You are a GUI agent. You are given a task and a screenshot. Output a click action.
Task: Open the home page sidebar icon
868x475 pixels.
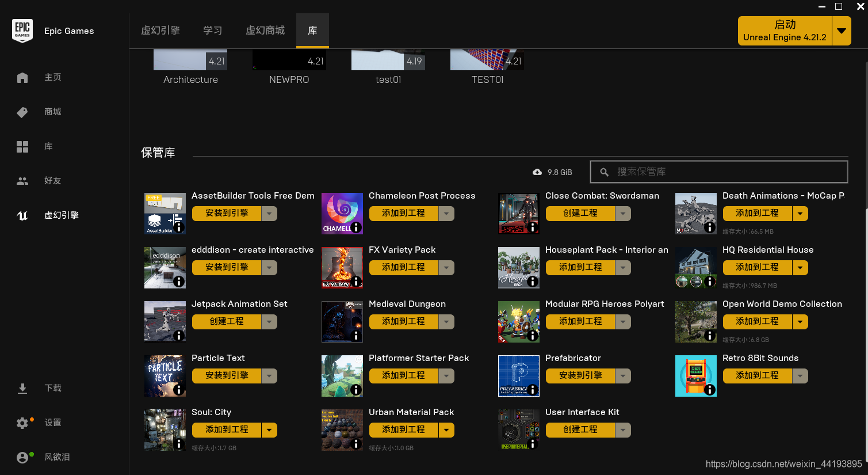pos(22,77)
